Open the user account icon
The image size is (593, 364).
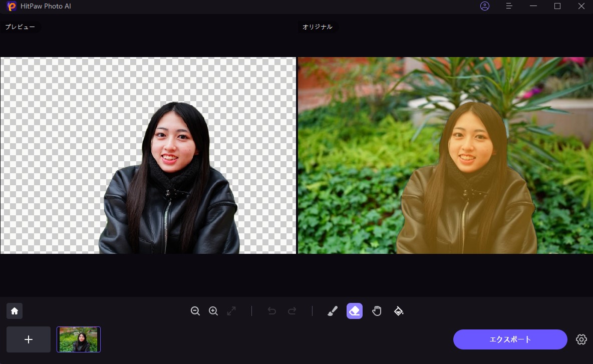pyautogui.click(x=484, y=6)
